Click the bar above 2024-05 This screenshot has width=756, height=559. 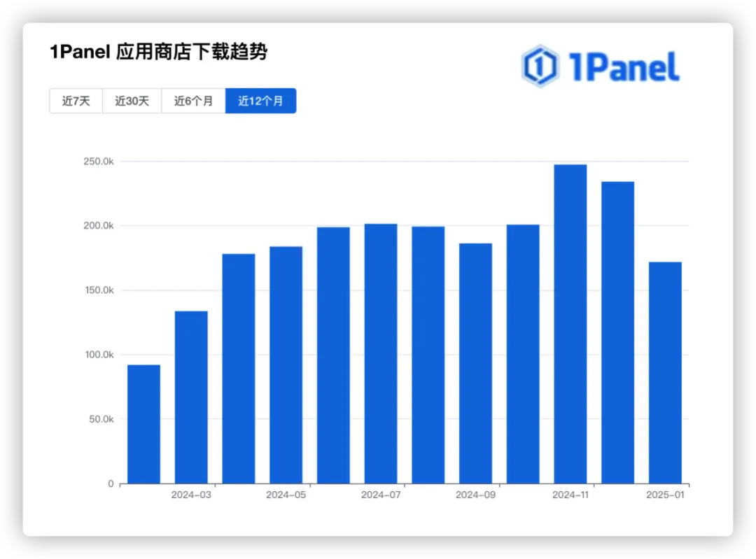[286, 365]
